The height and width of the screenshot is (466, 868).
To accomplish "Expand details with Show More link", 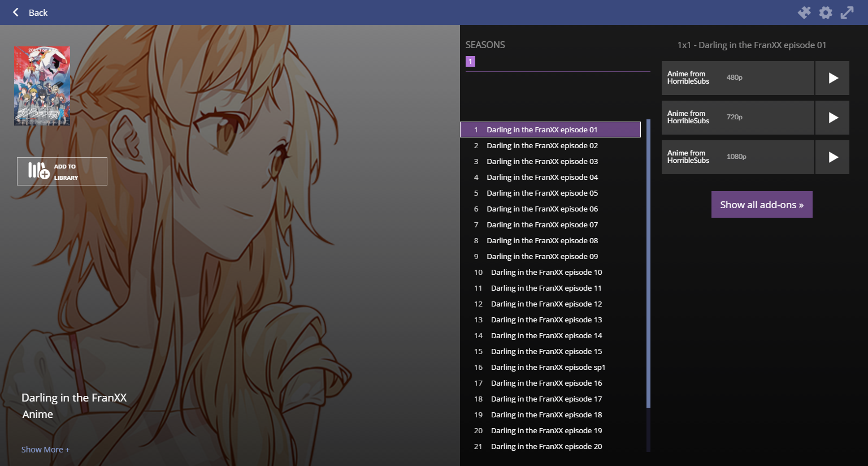I will (45, 450).
